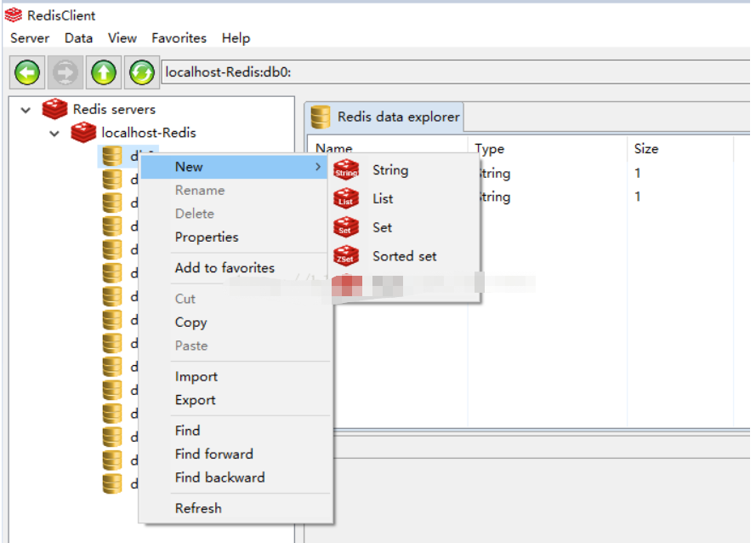Select the highlighted db0 database icon
The image size is (756, 543).
112,156
